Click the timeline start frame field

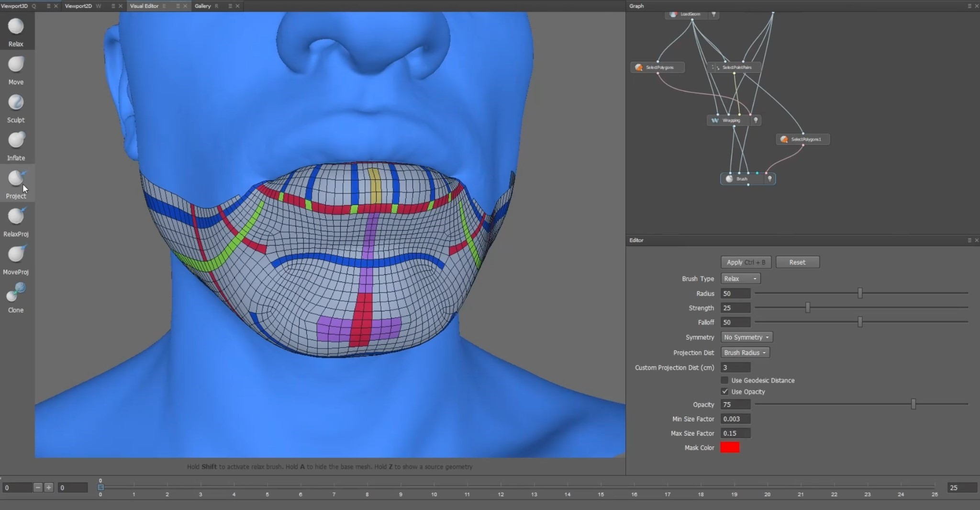[17, 487]
